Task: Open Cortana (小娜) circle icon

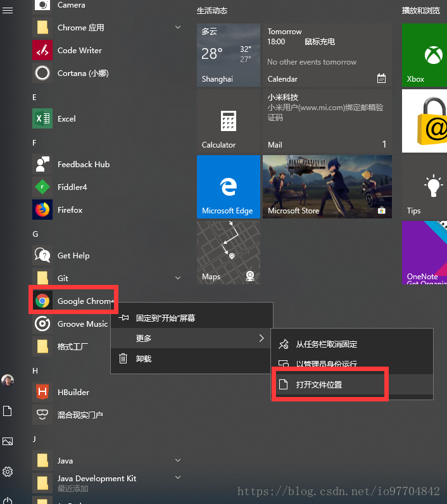Action: tap(42, 73)
